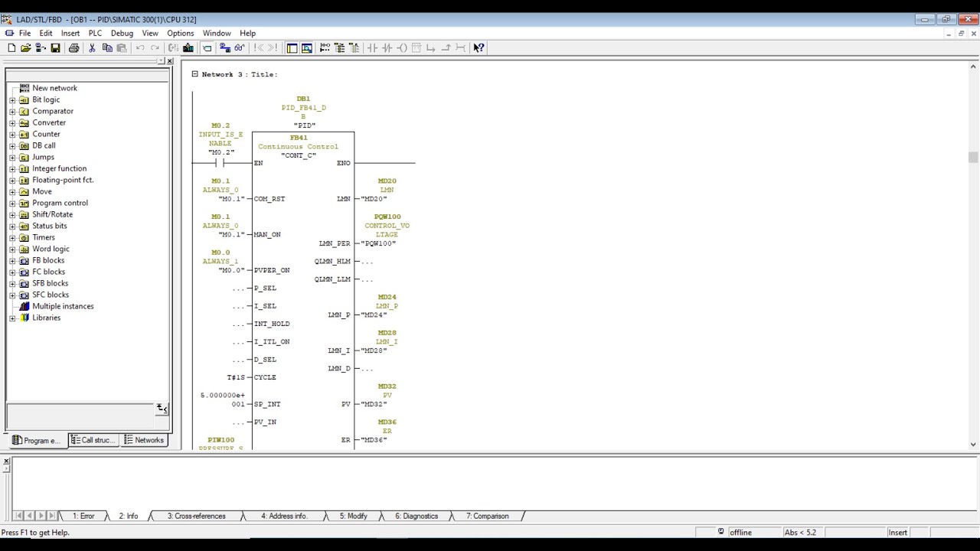Click Open branch toolbar icon
The image size is (980, 551).
(431, 47)
